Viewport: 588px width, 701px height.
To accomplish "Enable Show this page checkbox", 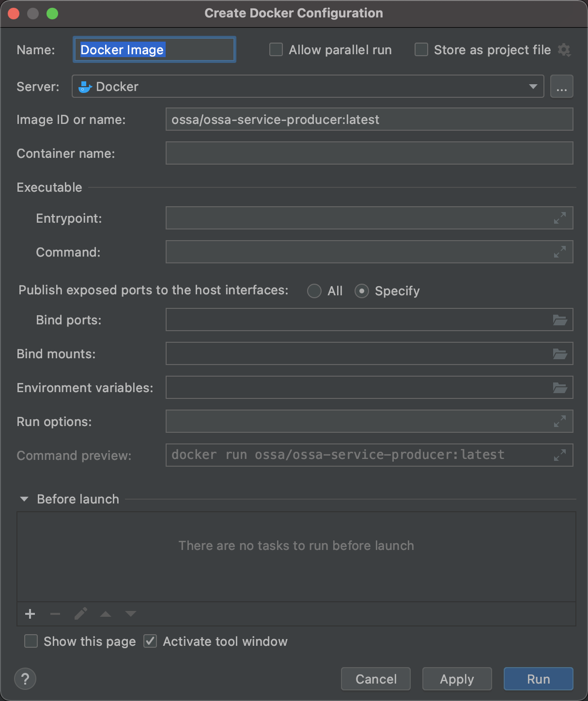I will point(31,641).
